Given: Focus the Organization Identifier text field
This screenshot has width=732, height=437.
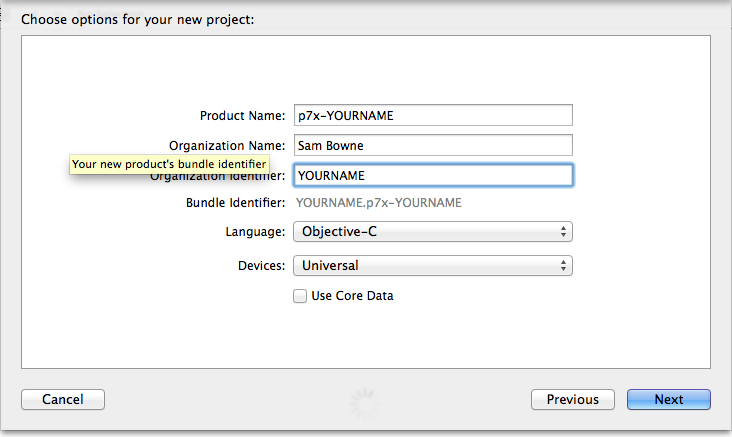Looking at the screenshot, I should tap(432, 175).
